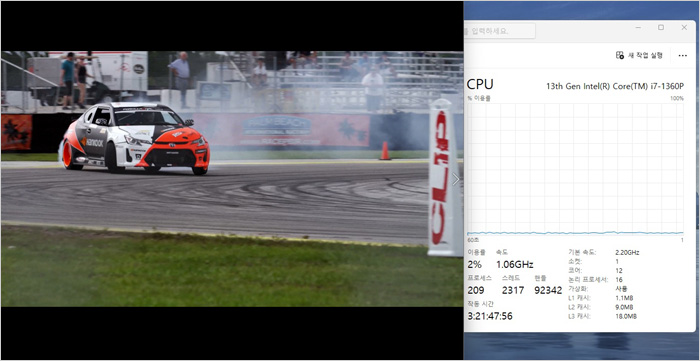The width and height of the screenshot is (700, 361).
Task: Close the Task Manager window
Action: point(684,28)
